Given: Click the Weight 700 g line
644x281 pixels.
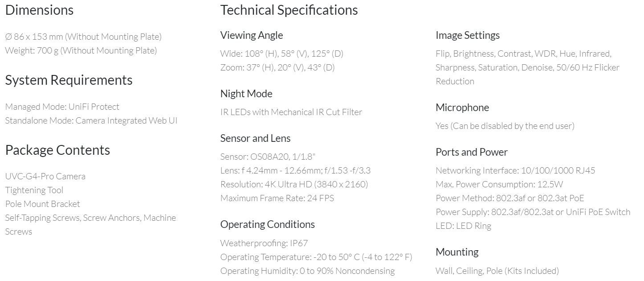Looking at the screenshot, I should coord(81,50).
